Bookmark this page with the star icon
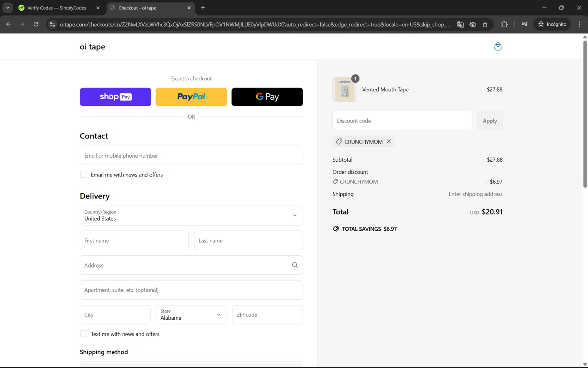This screenshot has width=588, height=368. (x=485, y=24)
